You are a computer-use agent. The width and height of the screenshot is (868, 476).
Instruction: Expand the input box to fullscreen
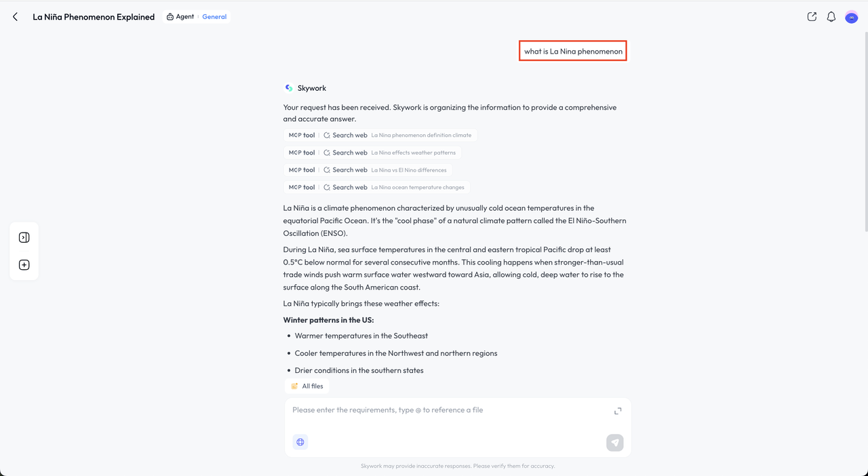(x=618, y=411)
